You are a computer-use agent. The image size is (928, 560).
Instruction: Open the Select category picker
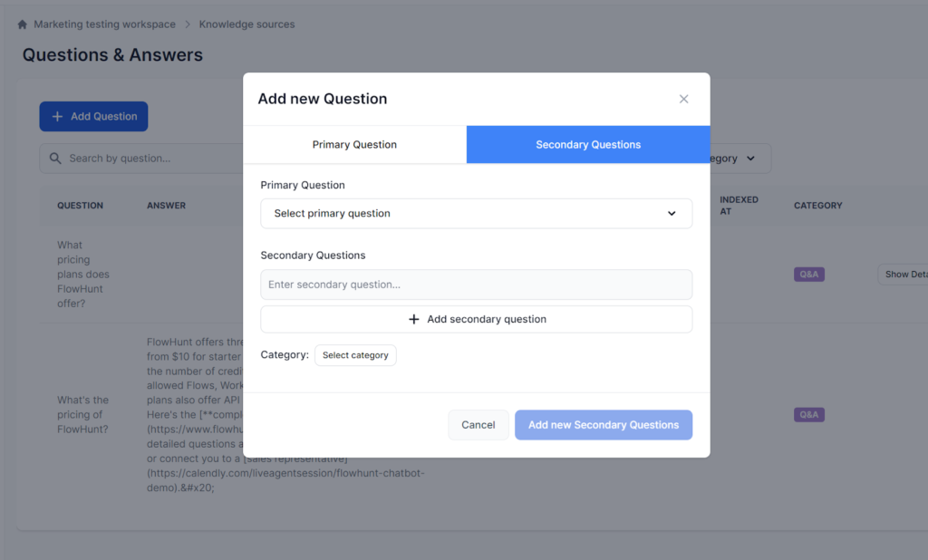coord(355,355)
